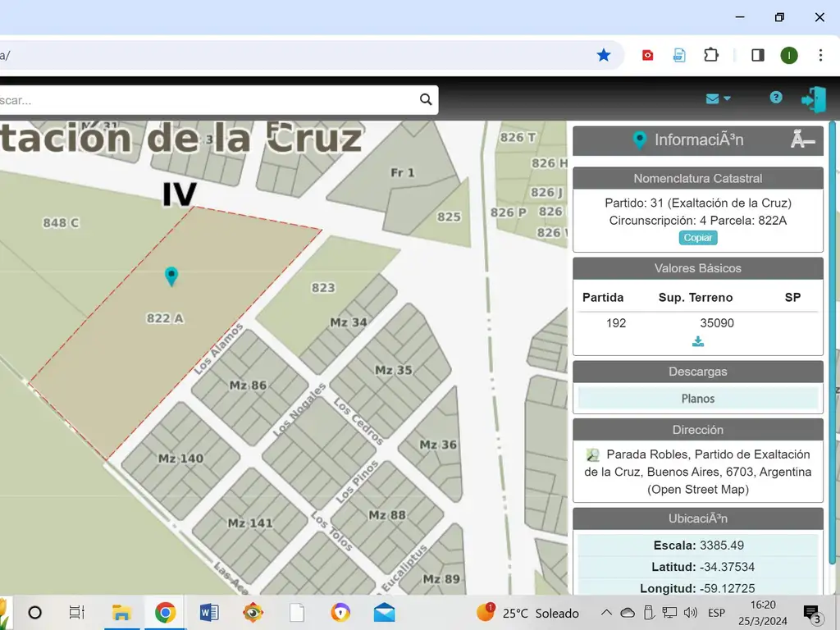Open Chrome side panel icon
Screen dimensions: 840x630
pyautogui.click(x=758, y=55)
